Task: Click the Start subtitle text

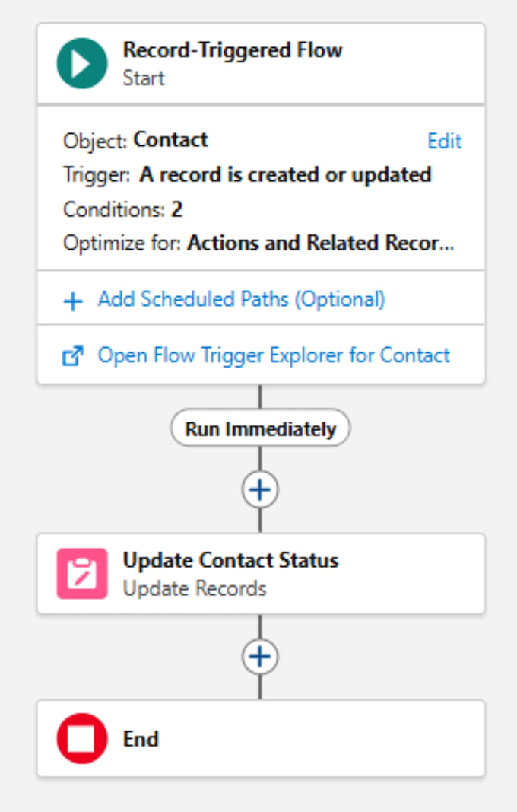Action: (144, 78)
